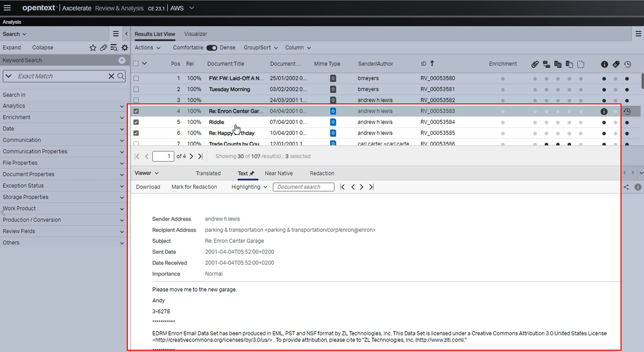
Task: Toggle Comfortable/Dense display switch
Action: 211,48
